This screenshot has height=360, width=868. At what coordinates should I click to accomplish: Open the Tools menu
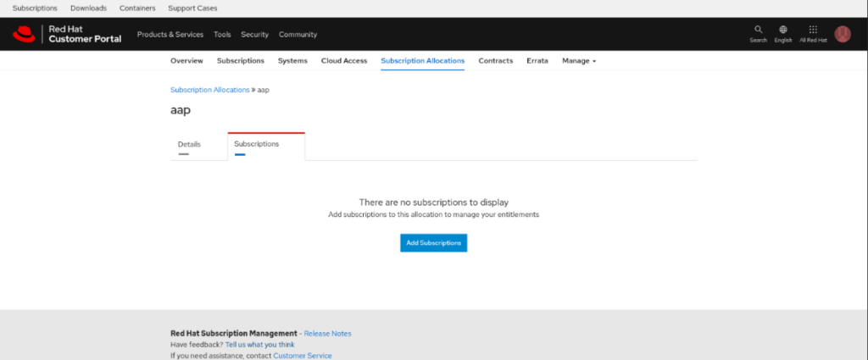(x=223, y=34)
